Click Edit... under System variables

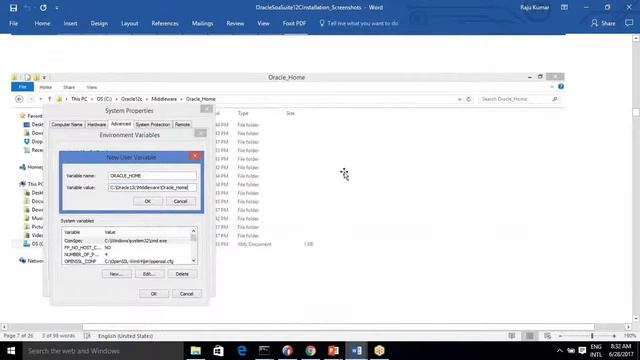tap(149, 274)
